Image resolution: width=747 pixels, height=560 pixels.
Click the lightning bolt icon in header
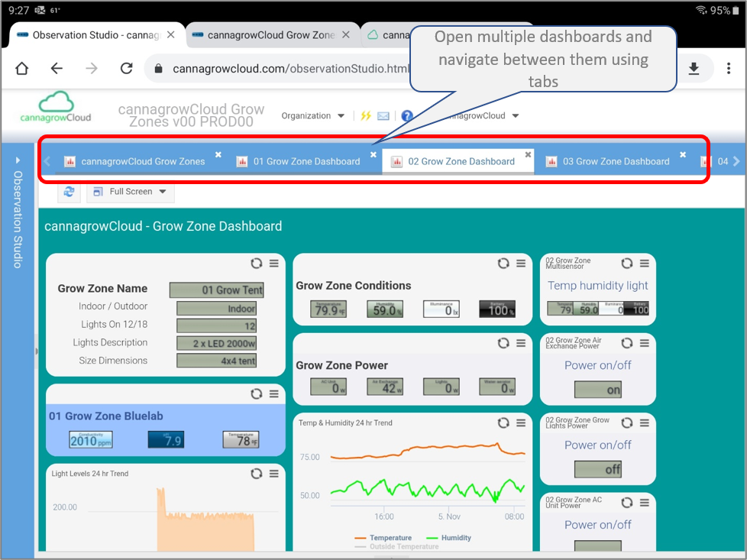click(x=366, y=116)
